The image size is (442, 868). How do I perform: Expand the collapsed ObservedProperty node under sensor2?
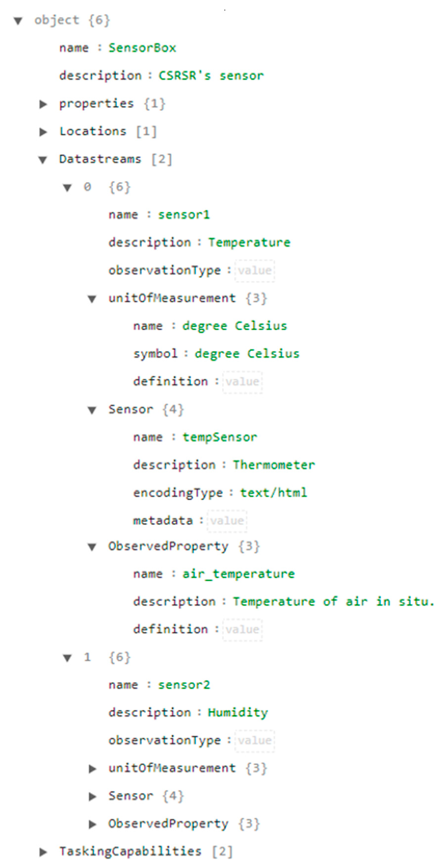point(92,824)
